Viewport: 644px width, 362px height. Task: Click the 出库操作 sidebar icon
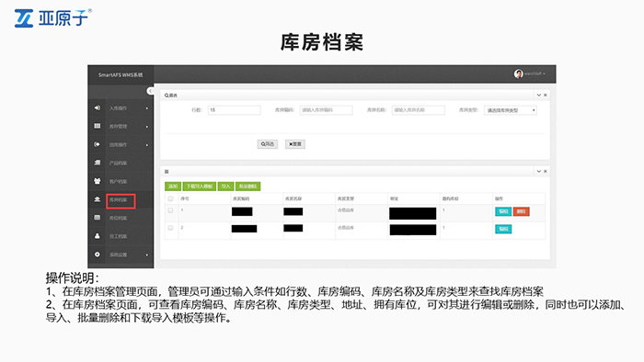click(98, 144)
